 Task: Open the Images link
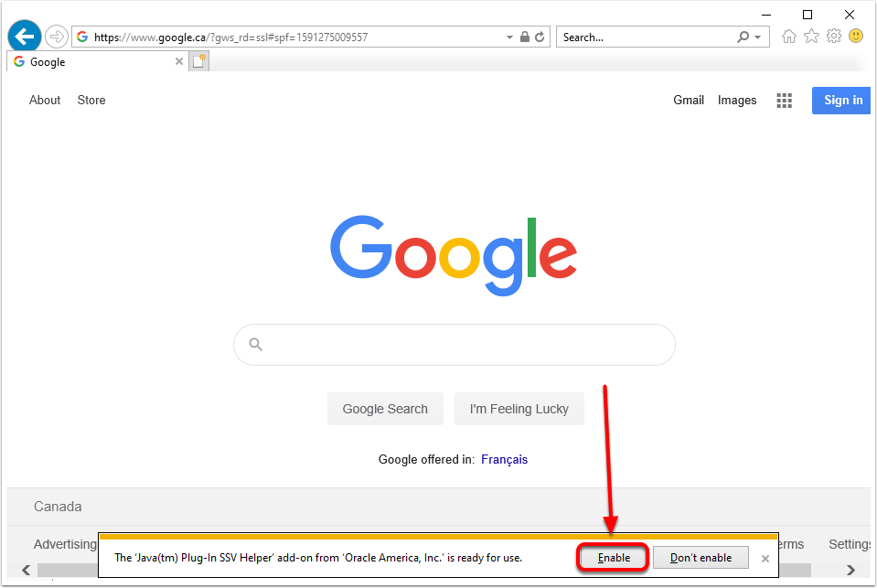[x=737, y=101]
